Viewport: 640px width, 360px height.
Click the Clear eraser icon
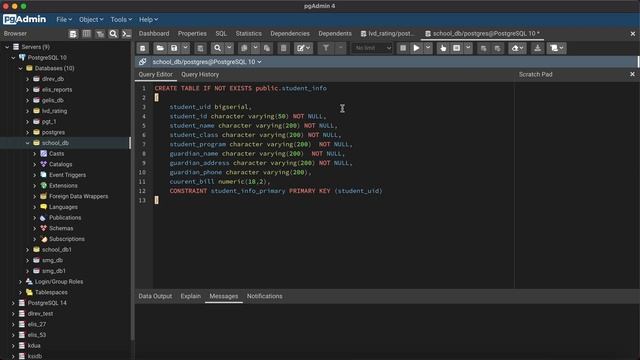click(517, 48)
